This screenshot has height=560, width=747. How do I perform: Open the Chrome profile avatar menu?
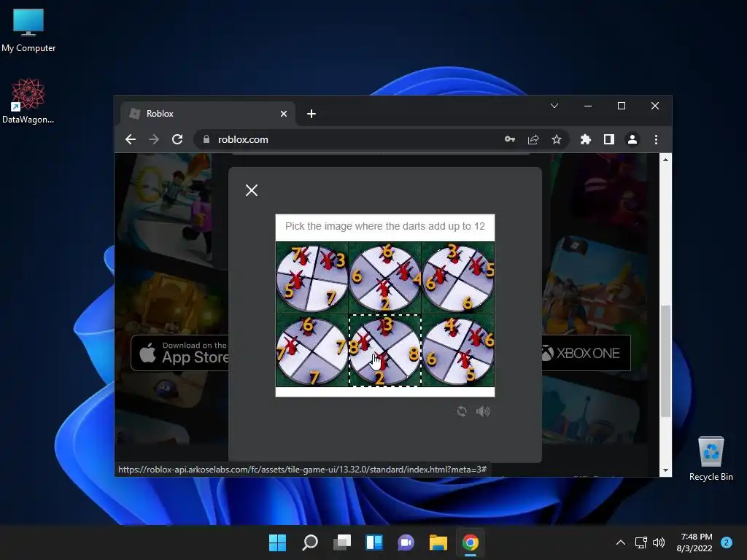pos(632,139)
